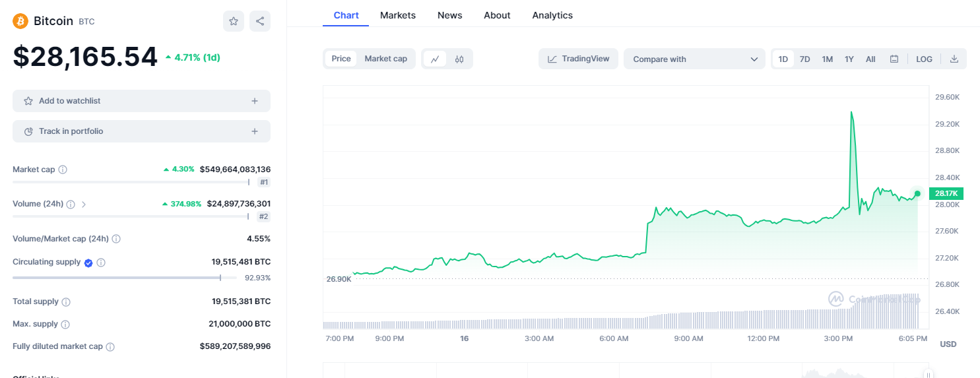
Task: Open the News tab
Action: click(450, 15)
